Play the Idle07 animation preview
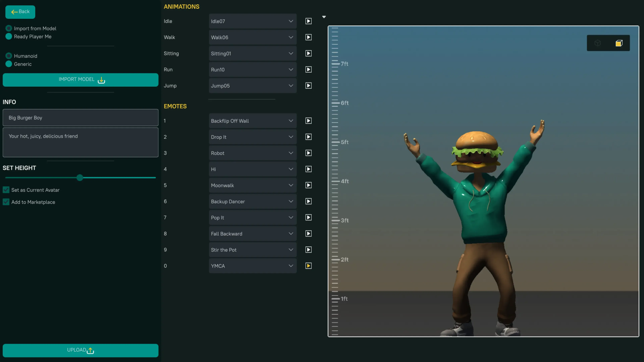The image size is (644, 362). click(308, 21)
